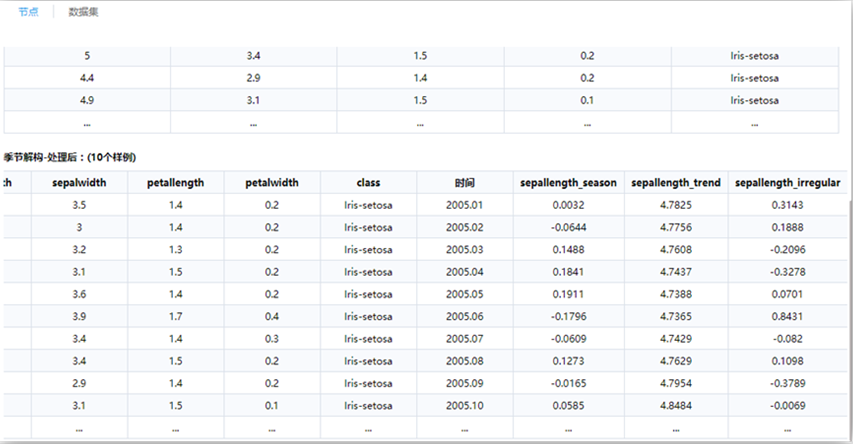Select the class column header
The image size is (853, 444).
click(x=368, y=183)
